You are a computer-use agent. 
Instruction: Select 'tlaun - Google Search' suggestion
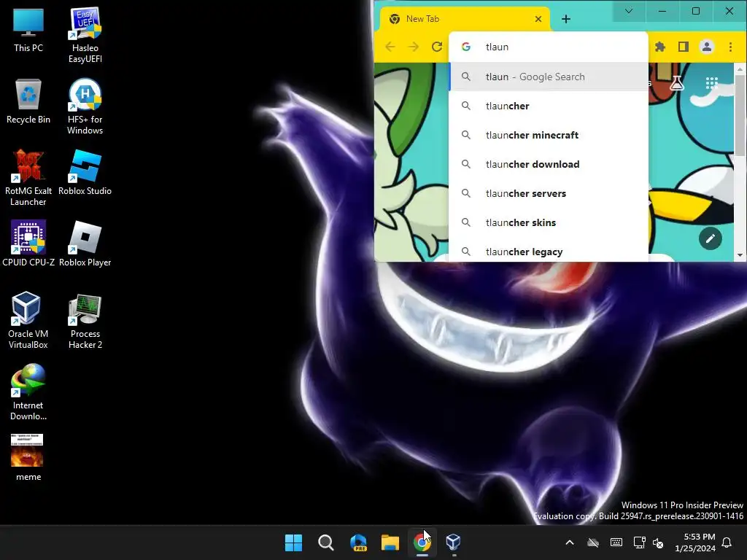point(549,77)
